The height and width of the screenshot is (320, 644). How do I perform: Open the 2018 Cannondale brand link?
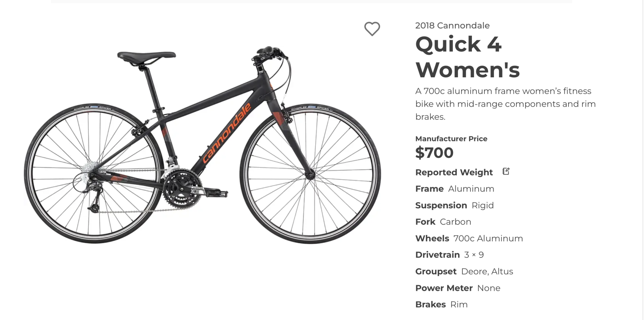point(452,25)
